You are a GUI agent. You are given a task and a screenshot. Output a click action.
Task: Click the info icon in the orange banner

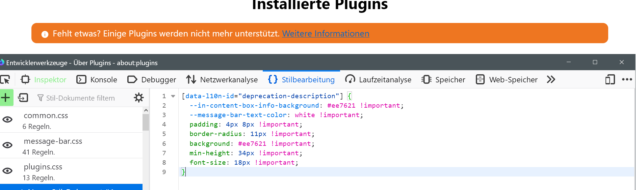(45, 34)
